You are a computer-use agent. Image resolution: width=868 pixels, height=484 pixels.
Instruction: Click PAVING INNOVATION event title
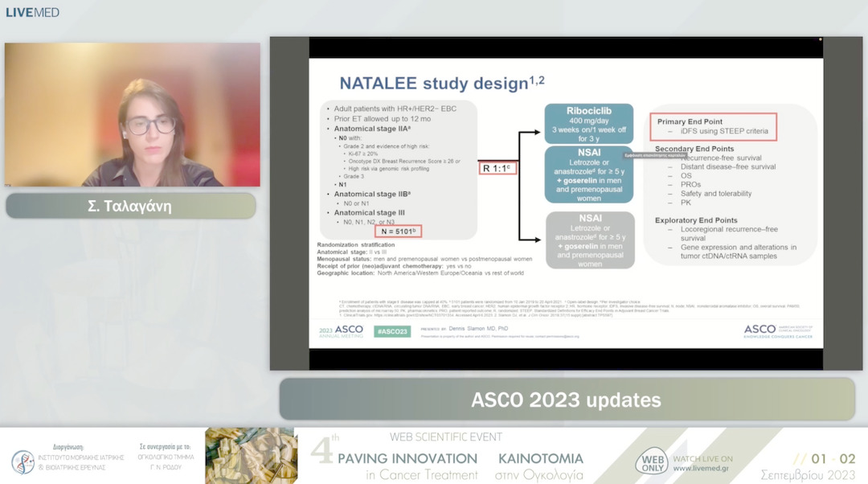(x=407, y=458)
